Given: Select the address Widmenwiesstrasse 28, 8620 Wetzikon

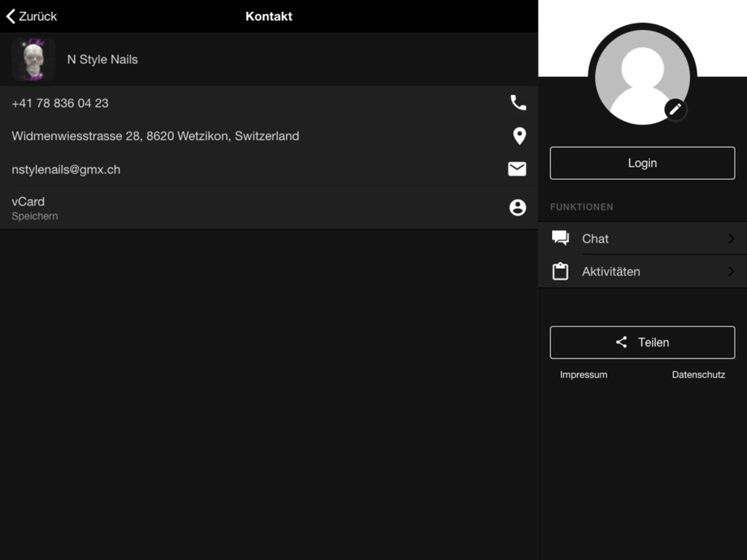Looking at the screenshot, I should click(x=155, y=136).
